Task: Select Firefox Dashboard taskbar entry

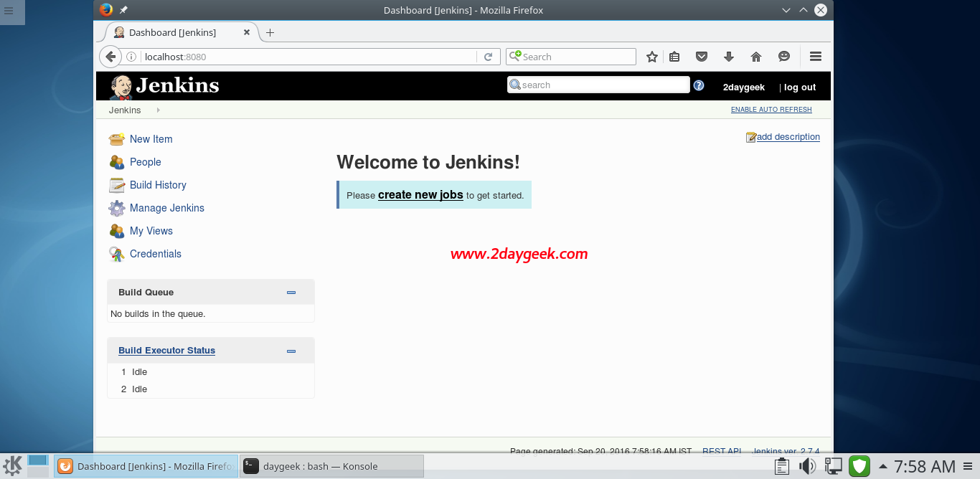Action: 146,466
